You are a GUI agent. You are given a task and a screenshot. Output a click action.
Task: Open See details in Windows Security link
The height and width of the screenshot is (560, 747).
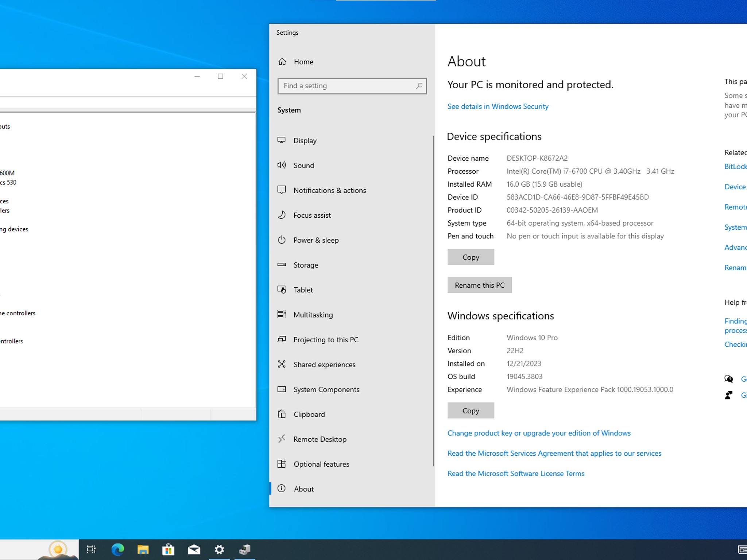coord(498,106)
